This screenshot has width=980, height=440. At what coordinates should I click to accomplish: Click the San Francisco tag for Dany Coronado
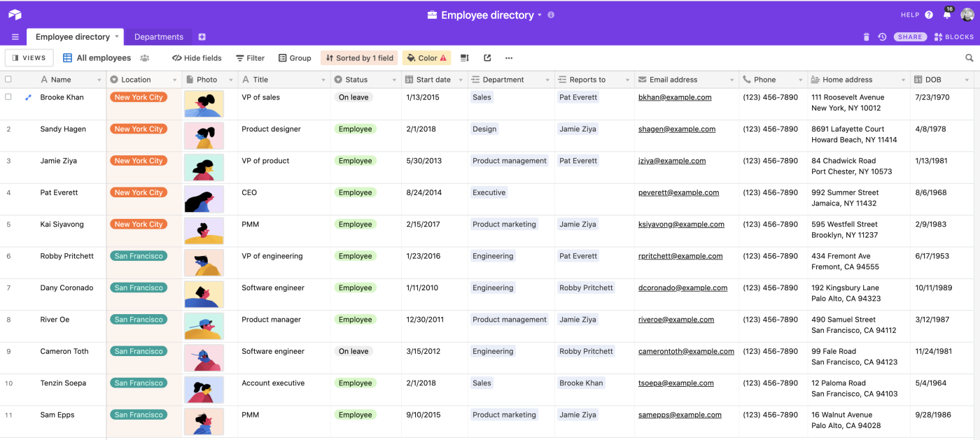point(139,288)
